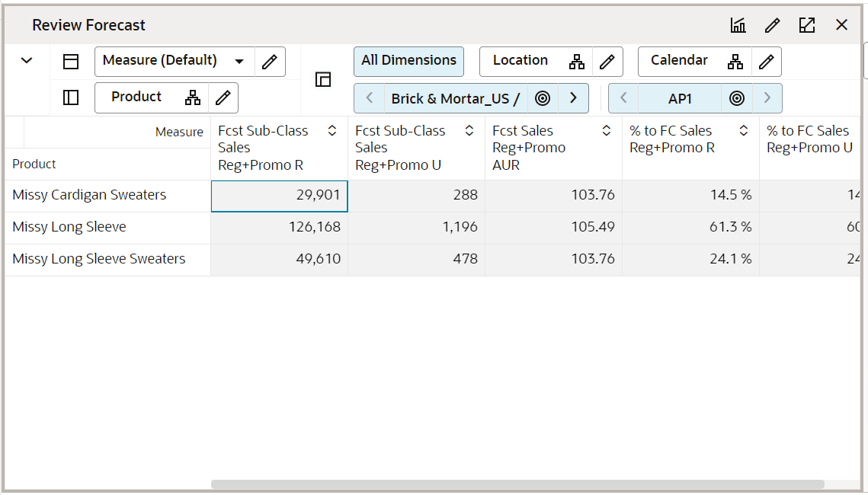
Task: Pop out the Review Forecast view
Action: coord(807,25)
